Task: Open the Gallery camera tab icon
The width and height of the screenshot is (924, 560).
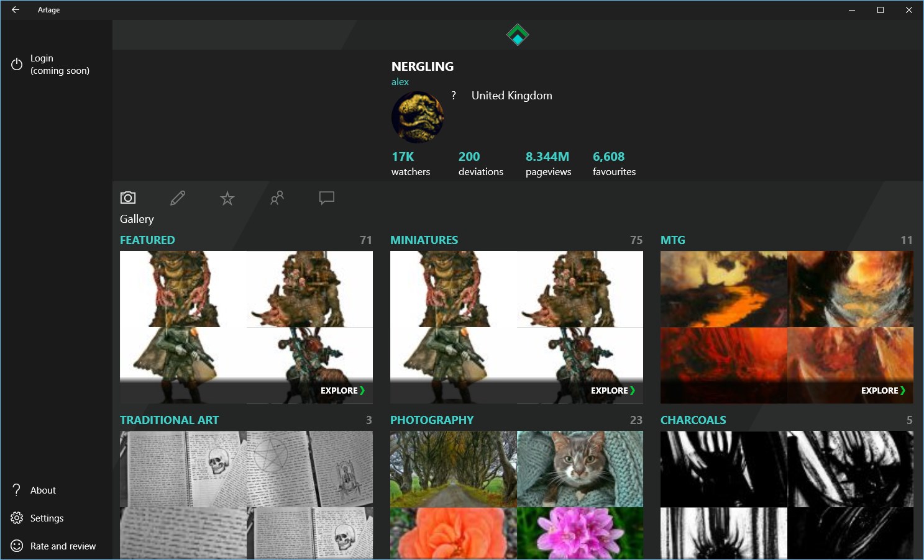Action: [128, 197]
